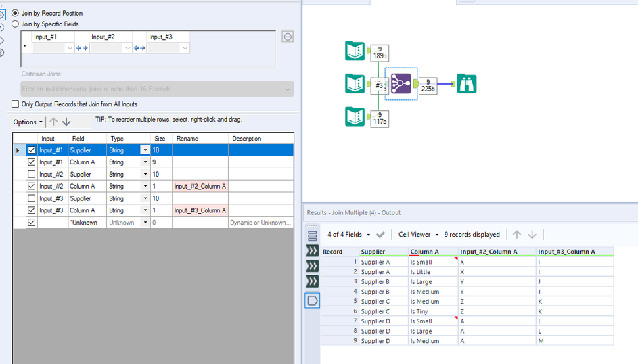Uncheck the Input_#3 Column A checkbox
The width and height of the screenshot is (638, 364).
31,210
